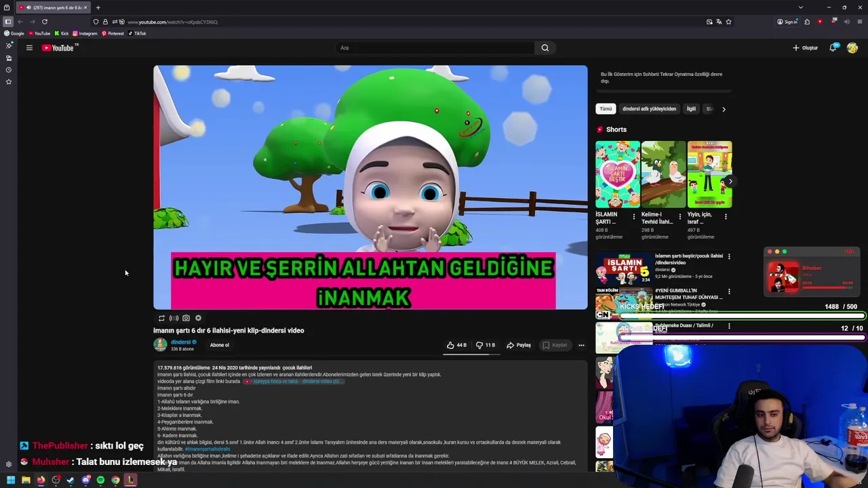Open the sidebar history clock icon
The width and height of the screenshot is (868, 488).
pos(9,70)
